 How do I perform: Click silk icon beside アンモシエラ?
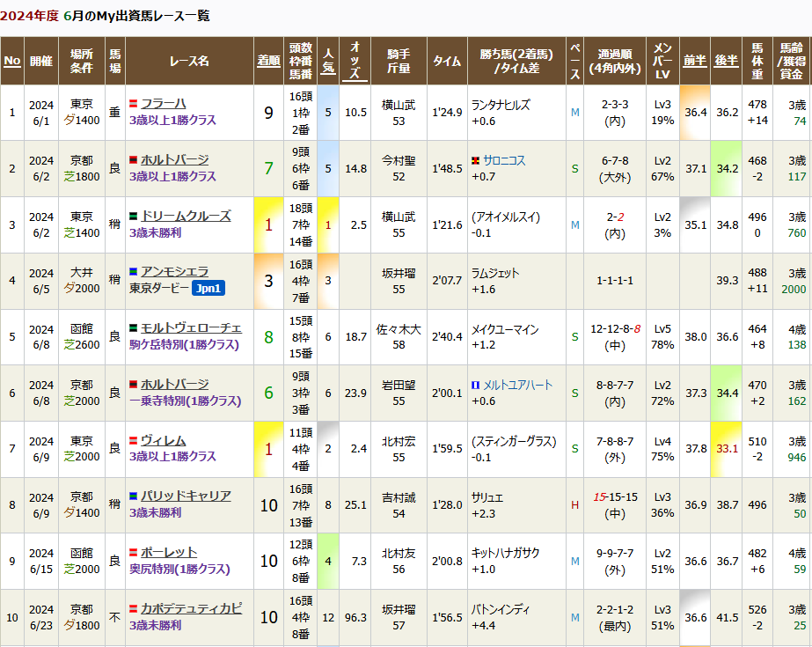133,271
